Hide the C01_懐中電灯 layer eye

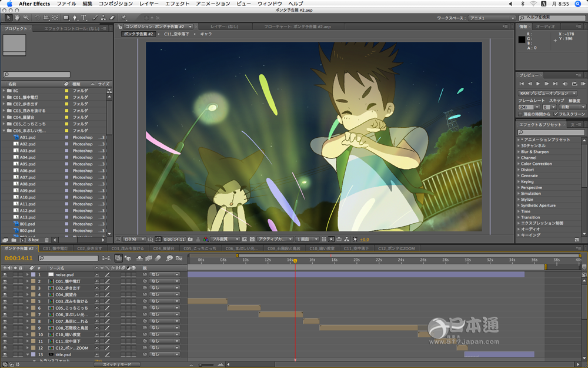pyautogui.click(x=5, y=281)
